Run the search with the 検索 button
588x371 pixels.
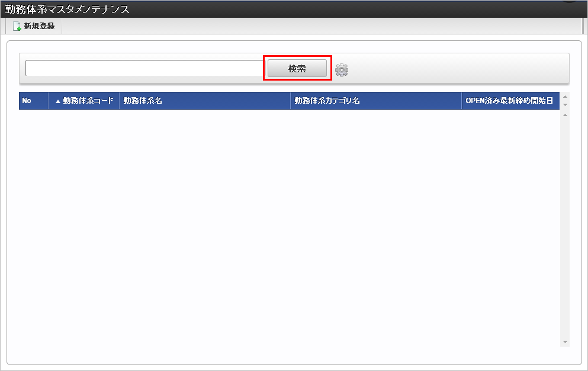[x=297, y=68]
